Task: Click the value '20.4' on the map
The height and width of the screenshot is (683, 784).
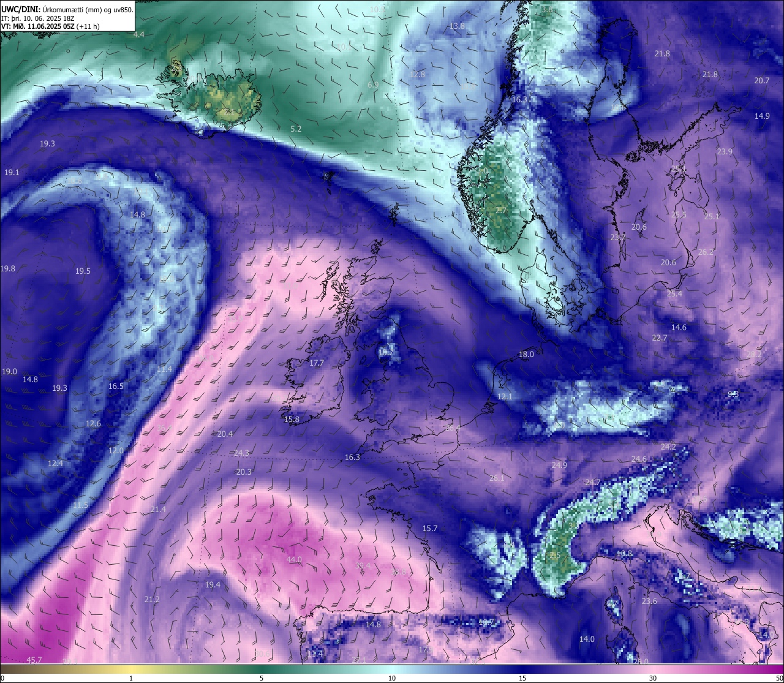Action: coord(225,434)
